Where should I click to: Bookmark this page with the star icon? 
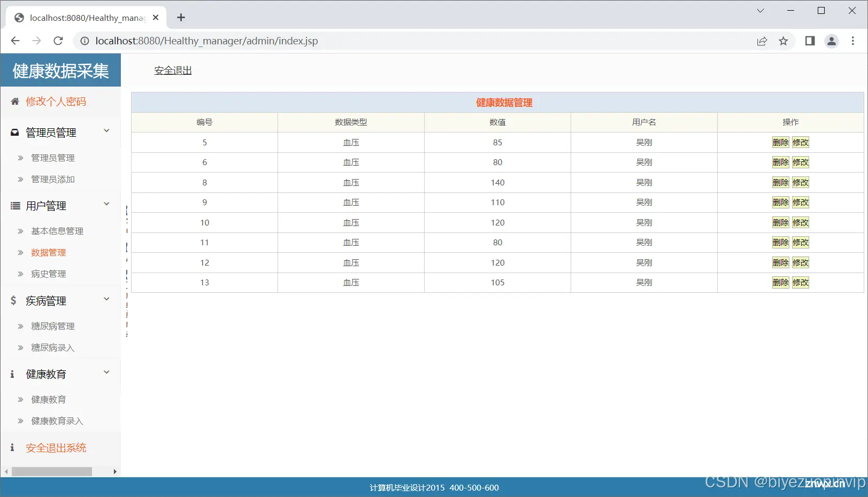point(783,41)
